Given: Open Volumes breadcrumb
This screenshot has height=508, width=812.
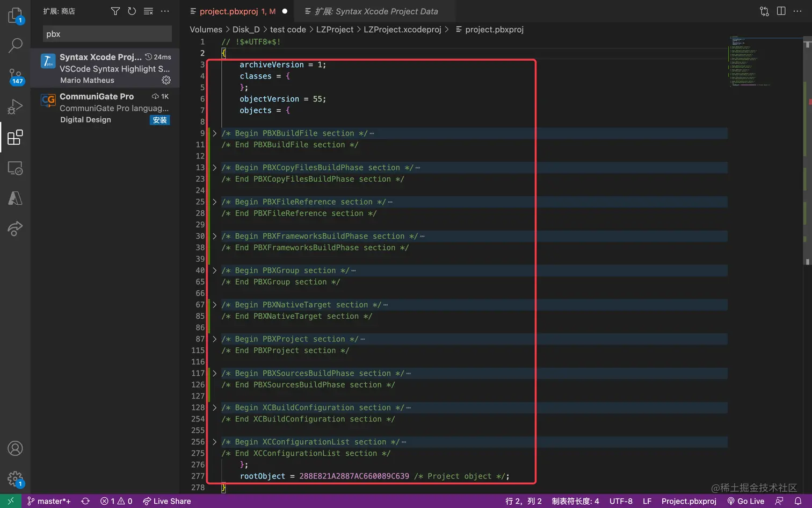Looking at the screenshot, I should tap(206, 30).
